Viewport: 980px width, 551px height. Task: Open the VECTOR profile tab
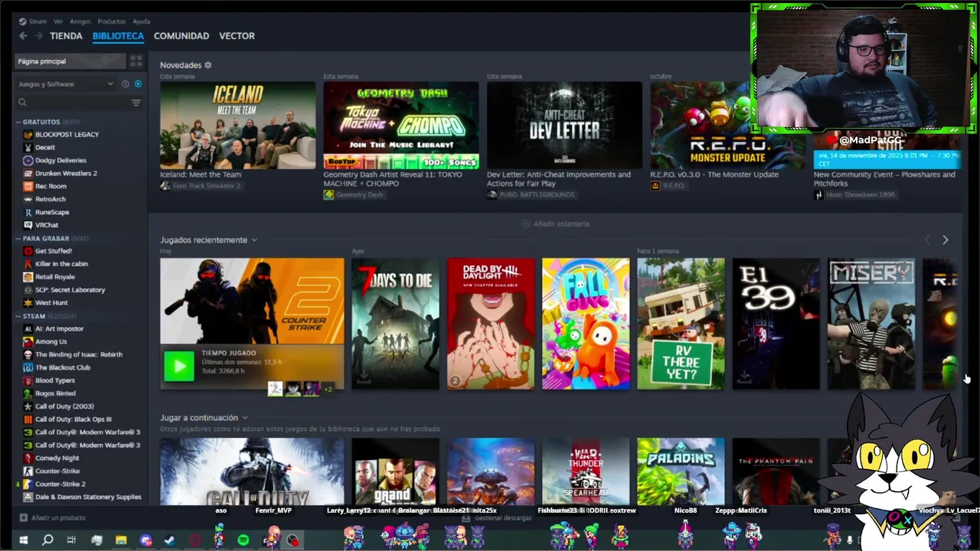tap(237, 36)
